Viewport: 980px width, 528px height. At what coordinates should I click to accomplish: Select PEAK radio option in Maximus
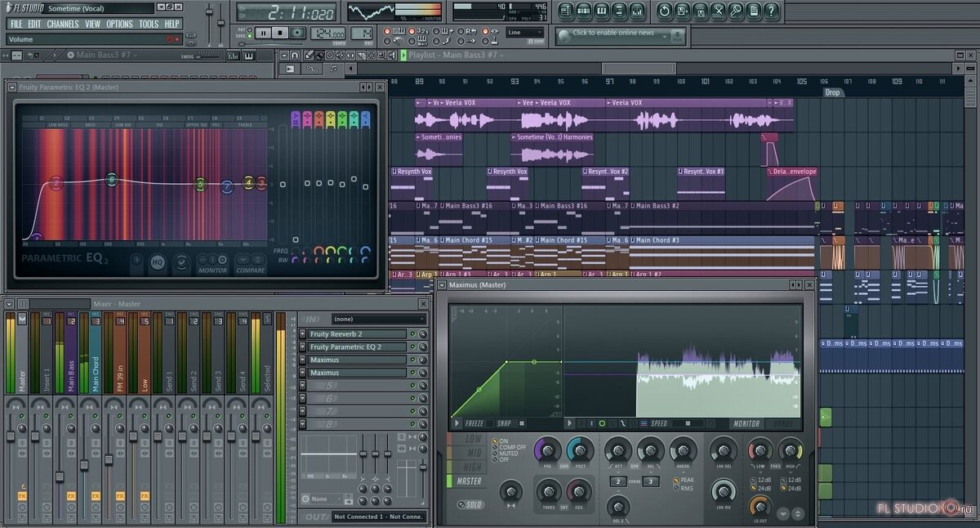coord(684,480)
